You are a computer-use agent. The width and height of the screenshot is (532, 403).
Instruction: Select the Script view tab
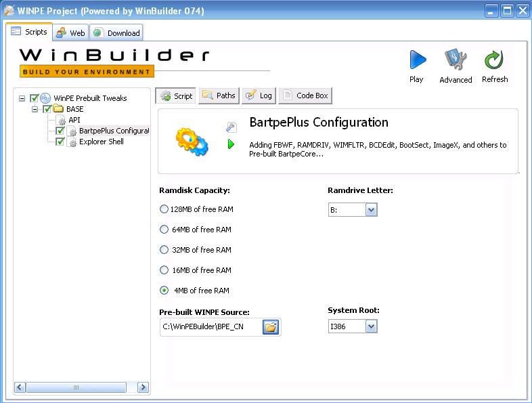176,96
